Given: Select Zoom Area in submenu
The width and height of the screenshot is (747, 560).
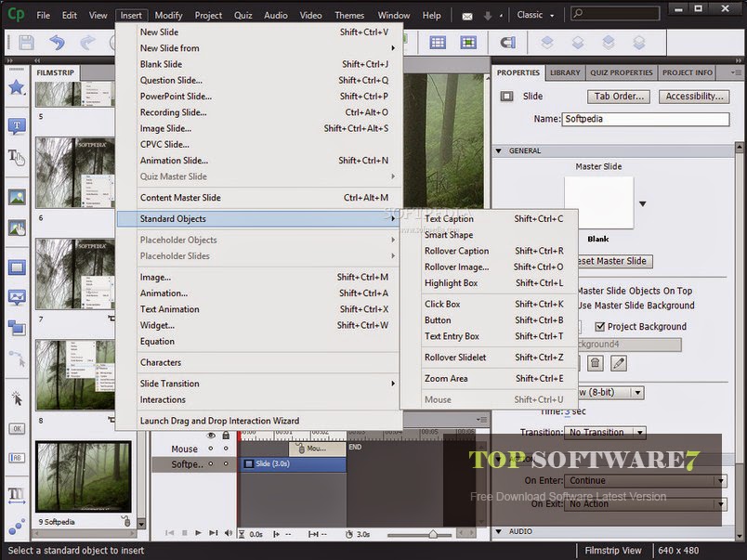Looking at the screenshot, I should point(490,378).
